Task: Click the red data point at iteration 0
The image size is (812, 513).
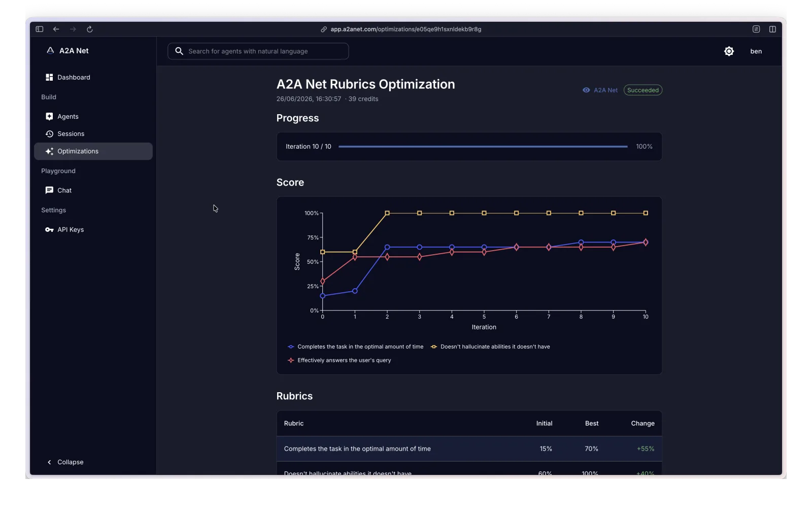Action: pyautogui.click(x=323, y=281)
